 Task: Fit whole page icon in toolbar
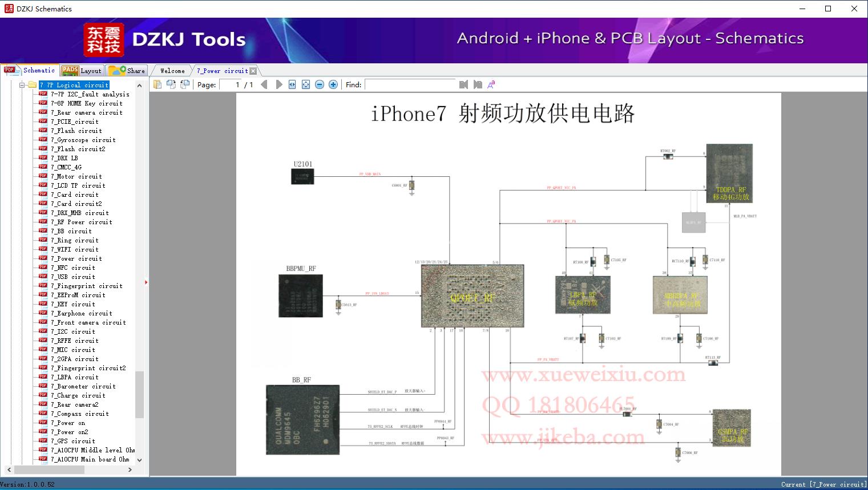point(306,84)
